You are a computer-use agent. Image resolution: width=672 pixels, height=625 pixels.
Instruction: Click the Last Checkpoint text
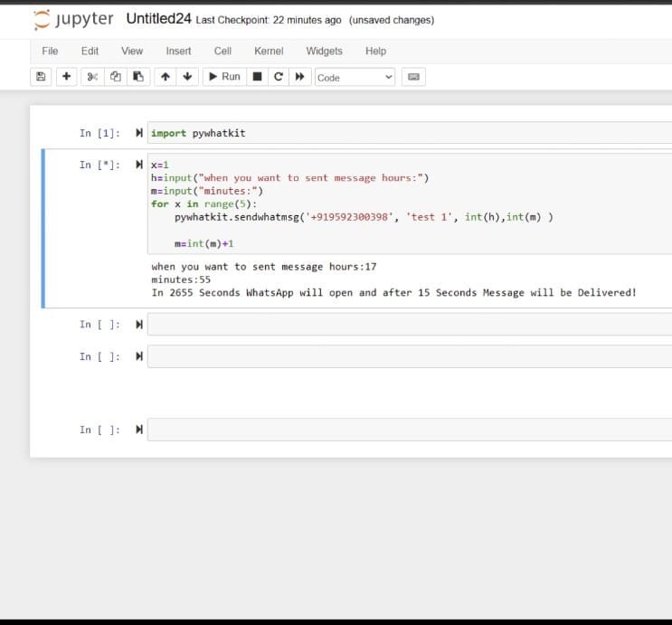[x=269, y=20]
